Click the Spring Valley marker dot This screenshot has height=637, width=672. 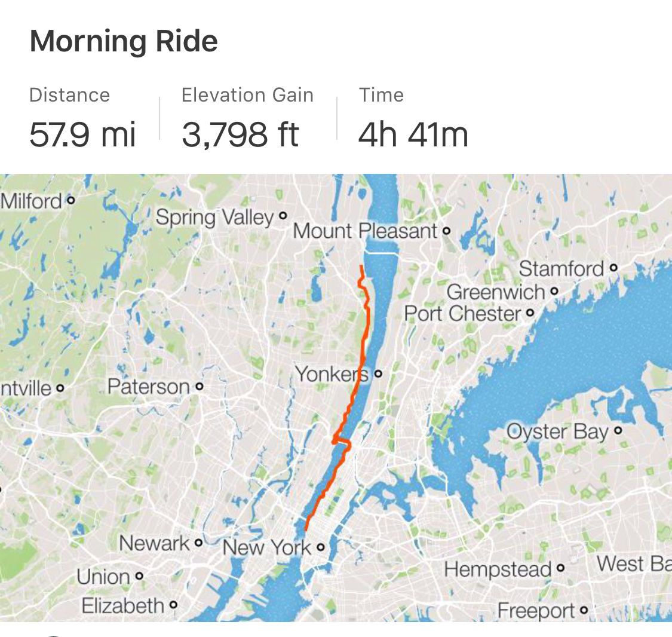coord(283,216)
